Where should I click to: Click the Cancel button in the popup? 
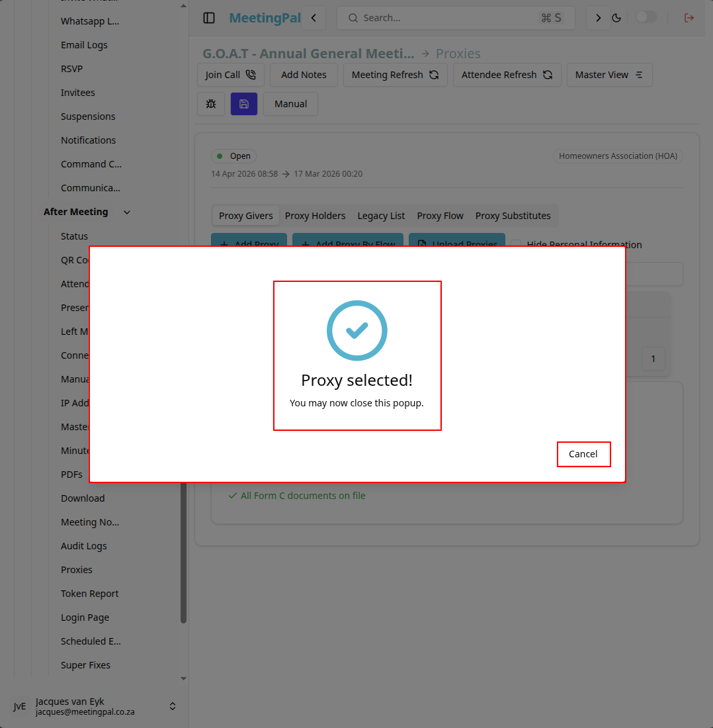point(583,454)
